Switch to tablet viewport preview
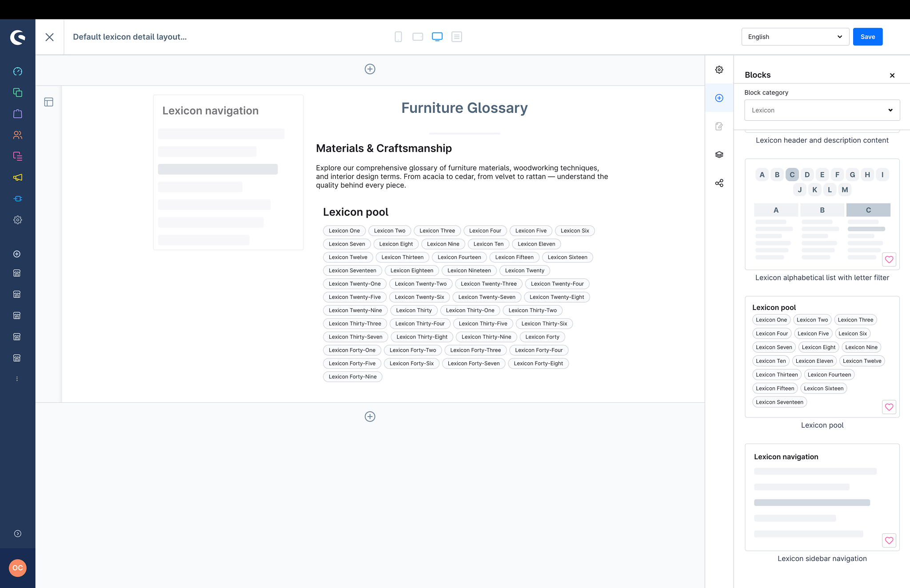 pos(418,37)
